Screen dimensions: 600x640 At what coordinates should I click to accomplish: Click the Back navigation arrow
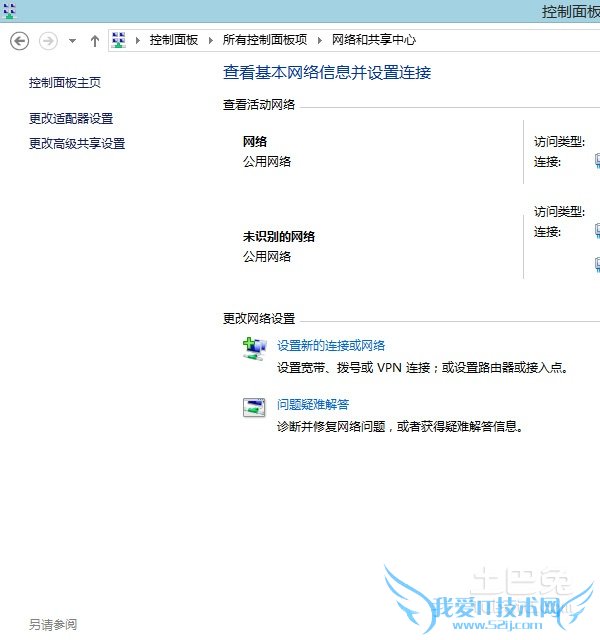pyautogui.click(x=19, y=41)
